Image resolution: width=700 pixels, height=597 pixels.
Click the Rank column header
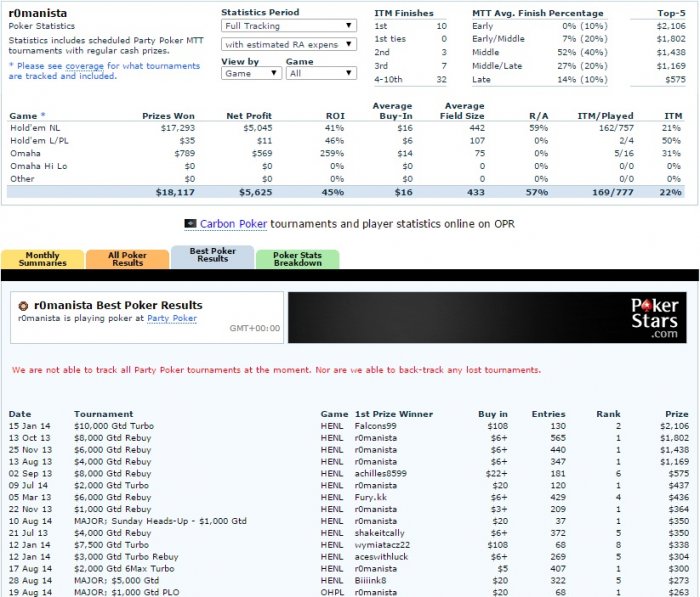(x=608, y=414)
